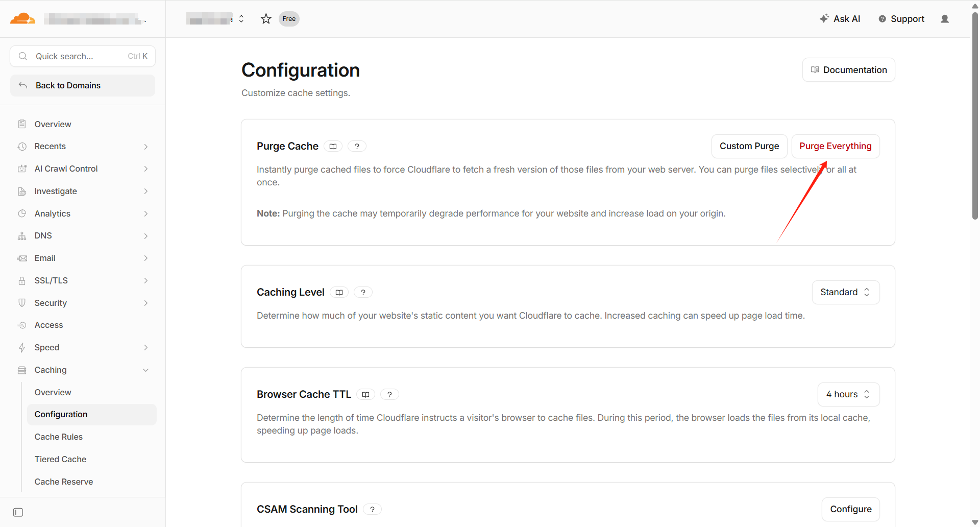This screenshot has width=980, height=527.
Task: Click the Cloudflare logo icon
Action: (23, 19)
